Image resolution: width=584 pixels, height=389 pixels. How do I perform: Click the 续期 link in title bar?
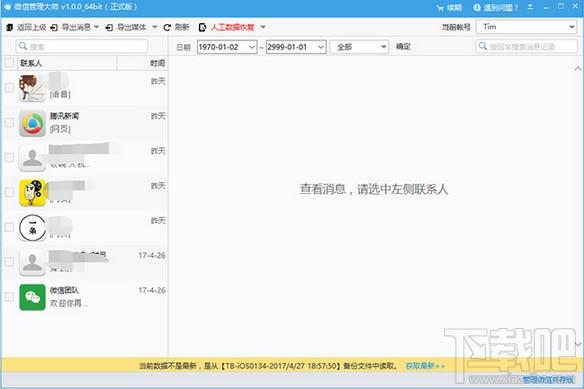pyautogui.click(x=454, y=7)
